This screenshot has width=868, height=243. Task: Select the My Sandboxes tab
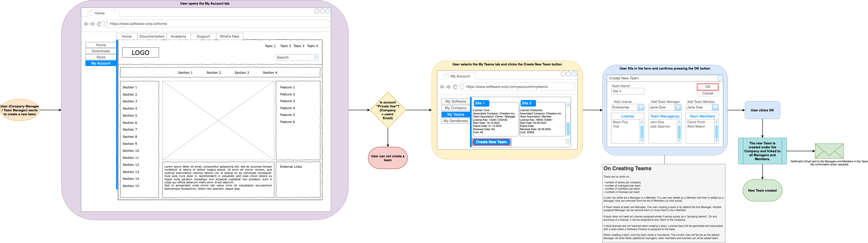455,121
